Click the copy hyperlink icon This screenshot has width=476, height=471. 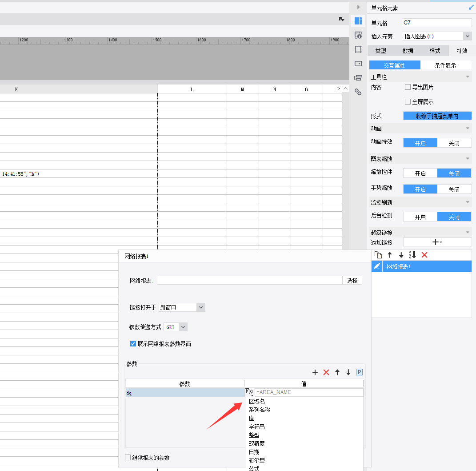(378, 255)
